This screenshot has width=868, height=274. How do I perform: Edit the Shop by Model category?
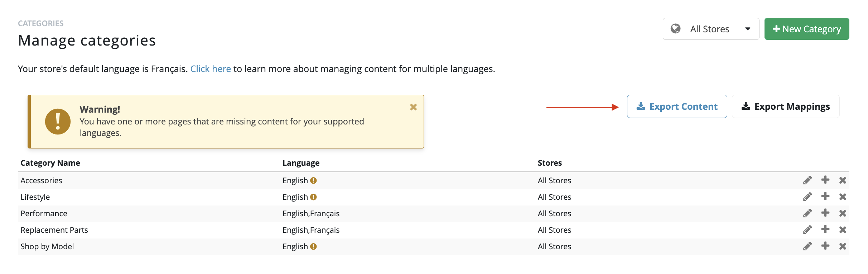point(807,246)
